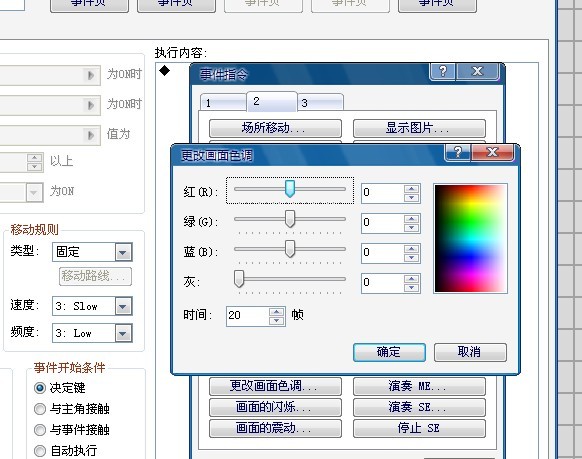
Task: Close the 更改画面色调 dialog
Action: (x=493, y=152)
